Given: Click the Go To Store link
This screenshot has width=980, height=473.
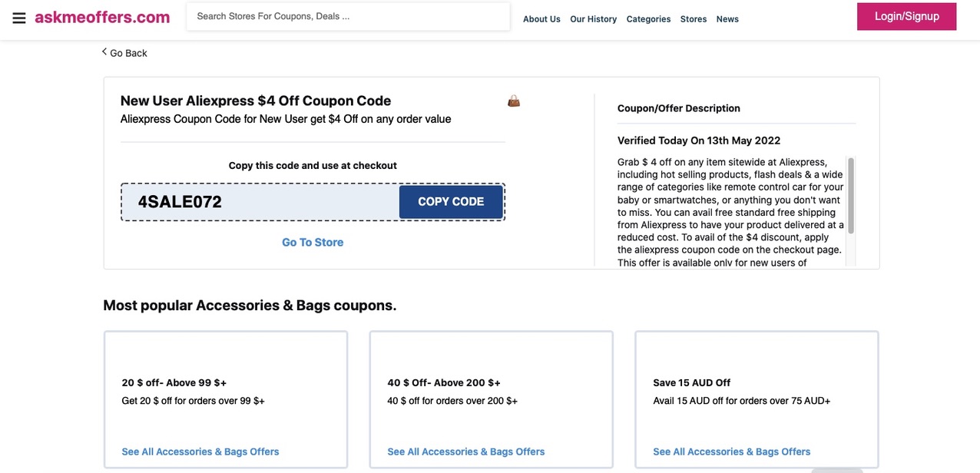Looking at the screenshot, I should click(x=313, y=243).
